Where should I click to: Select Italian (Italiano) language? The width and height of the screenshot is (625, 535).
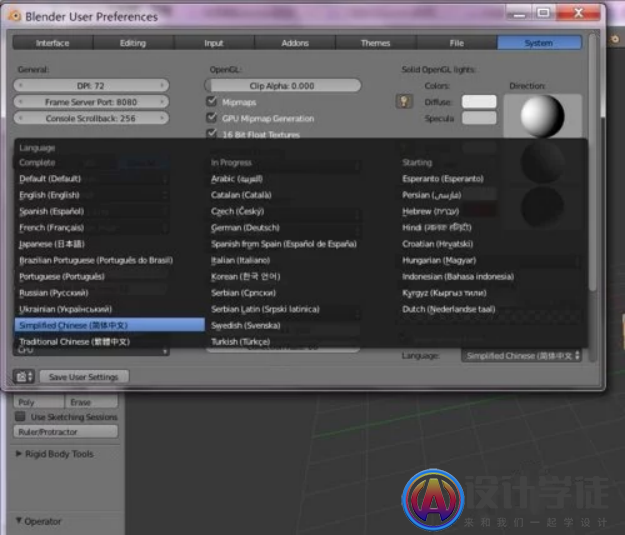click(301, 260)
